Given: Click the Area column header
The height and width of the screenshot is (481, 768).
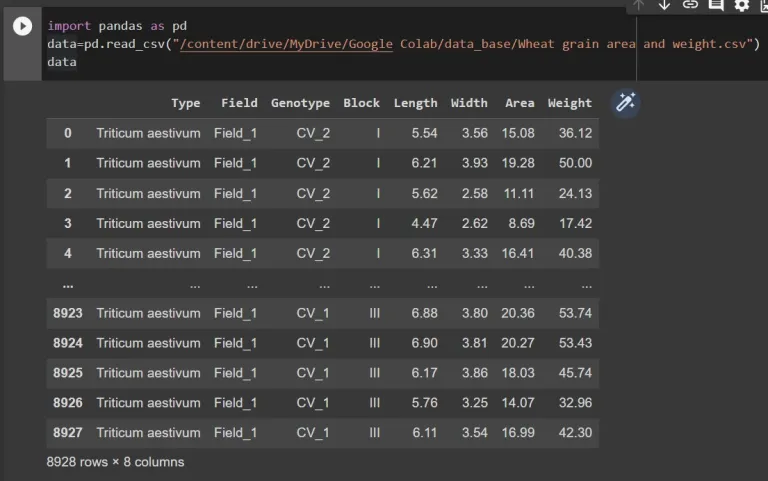Looking at the screenshot, I should (x=520, y=103).
